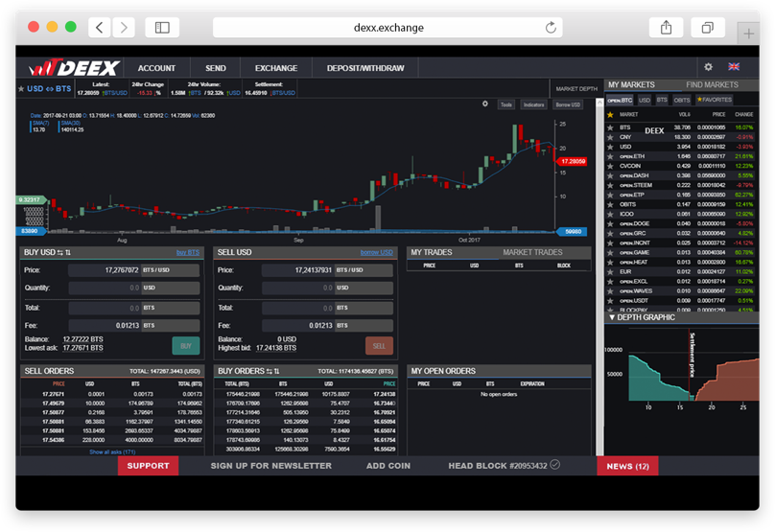
Task: Sign up for newsletter link
Action: 270,466
